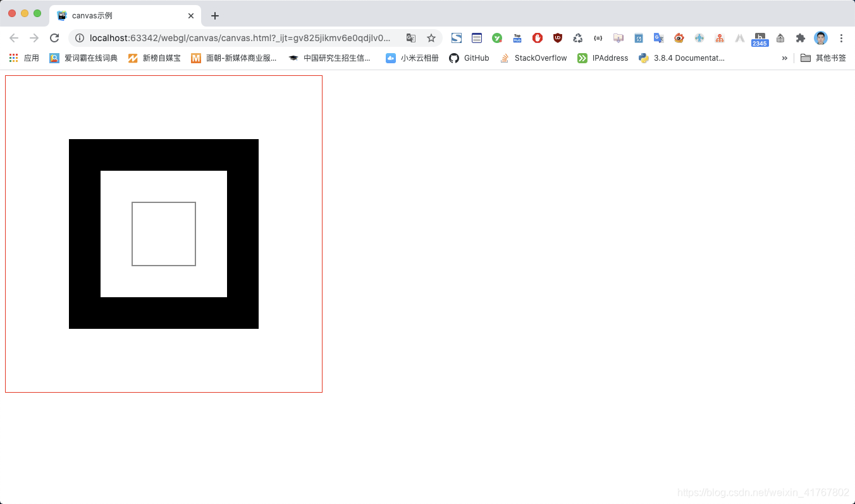Select the canvas示例 tab

(x=125, y=16)
